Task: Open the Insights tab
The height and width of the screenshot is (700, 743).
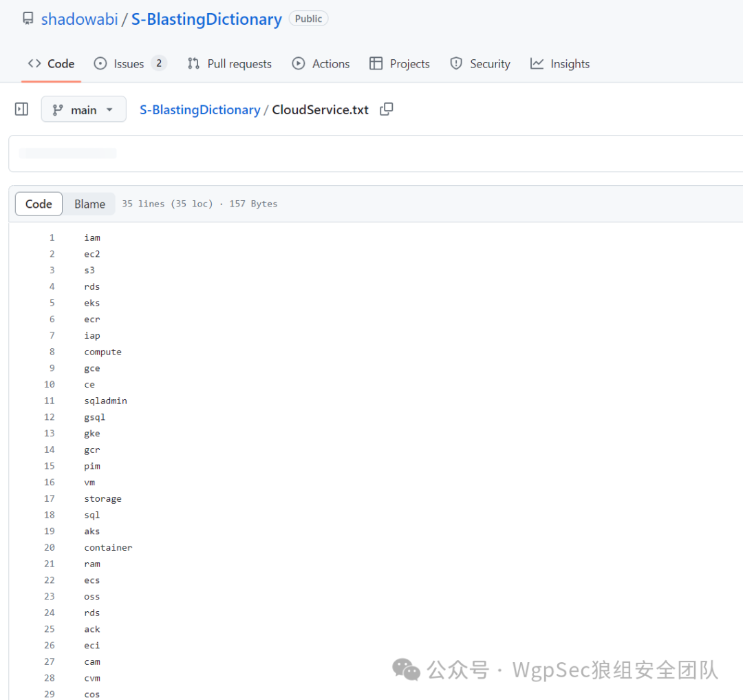Action: 559,63
